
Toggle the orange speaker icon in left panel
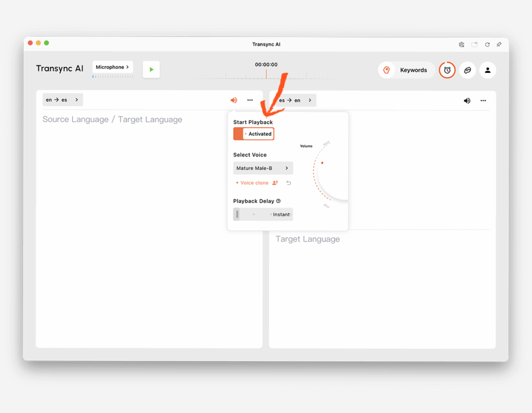[x=234, y=100]
